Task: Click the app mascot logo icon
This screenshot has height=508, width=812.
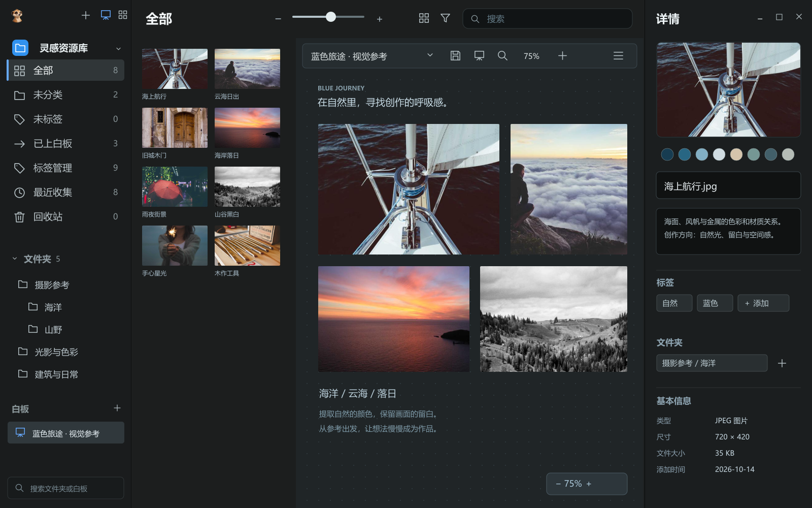Action: pyautogui.click(x=17, y=16)
